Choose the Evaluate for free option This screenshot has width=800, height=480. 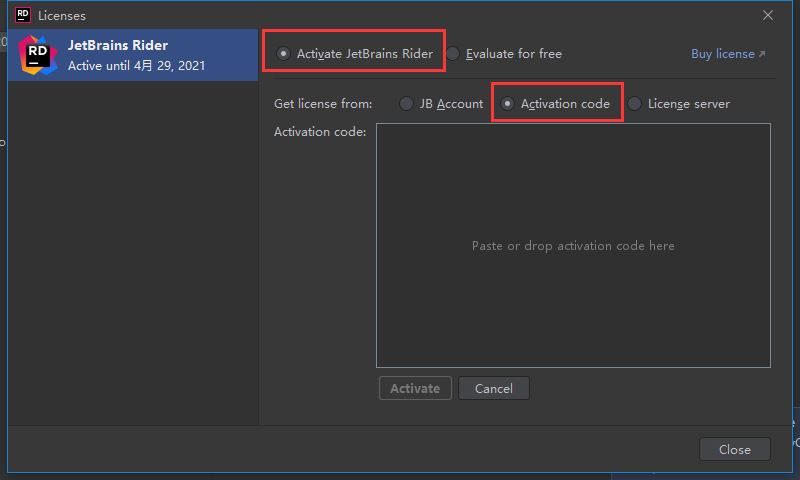point(453,54)
